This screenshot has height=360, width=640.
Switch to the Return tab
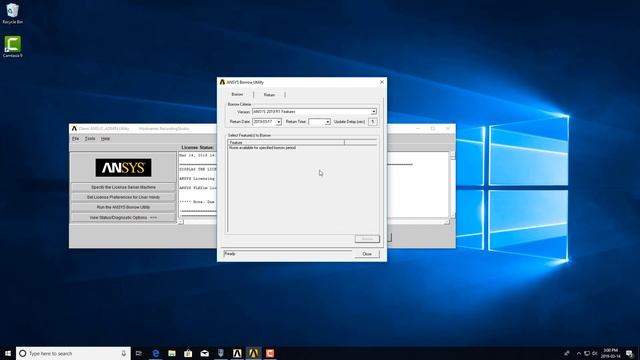tap(269, 95)
